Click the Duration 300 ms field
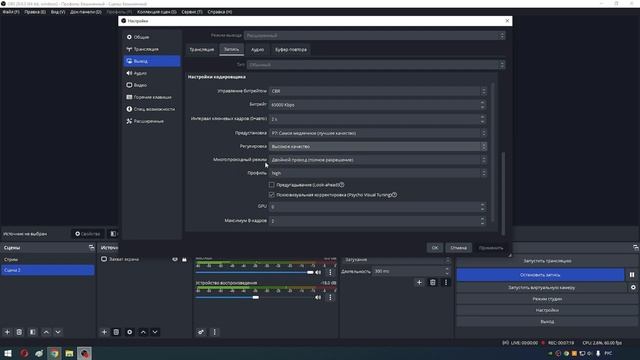Viewport: 640px width, 360px height. click(x=411, y=271)
